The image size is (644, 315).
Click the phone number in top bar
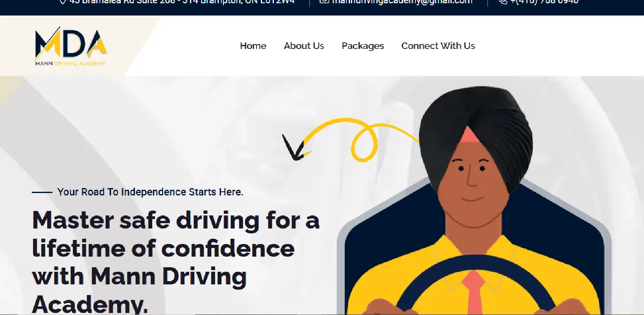coord(544,2)
